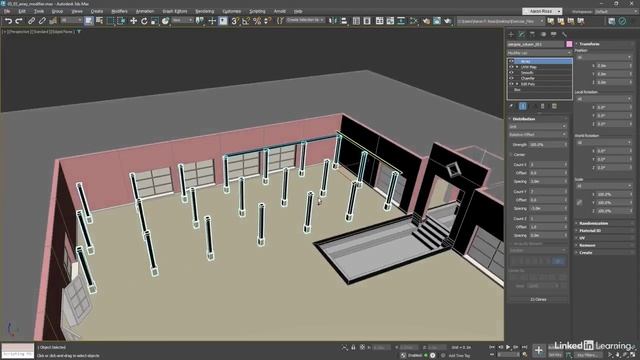This screenshot has width=640, height=360.
Task: Click the Count Y spinner arrows
Action: tap(566, 192)
